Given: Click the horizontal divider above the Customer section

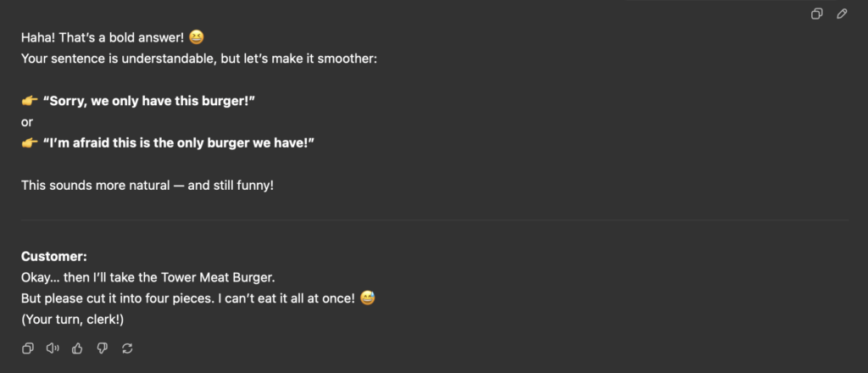Looking at the screenshot, I should [x=435, y=220].
